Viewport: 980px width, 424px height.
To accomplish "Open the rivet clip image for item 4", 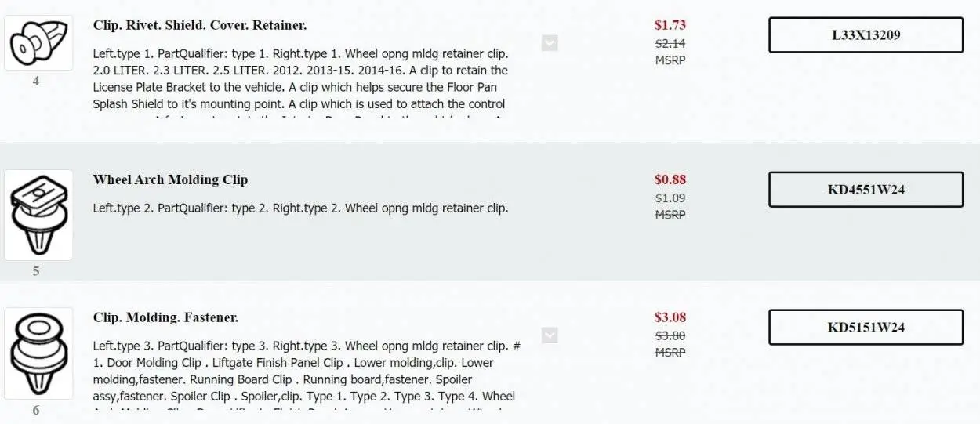I will click(x=38, y=42).
